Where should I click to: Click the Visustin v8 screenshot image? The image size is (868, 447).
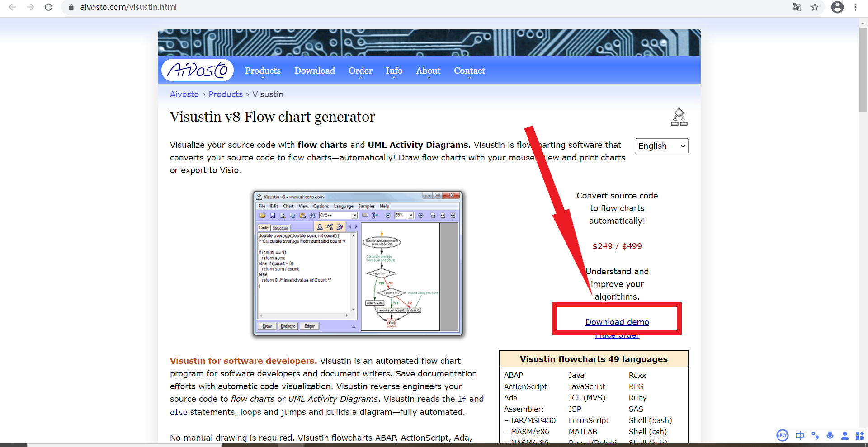pyautogui.click(x=358, y=263)
